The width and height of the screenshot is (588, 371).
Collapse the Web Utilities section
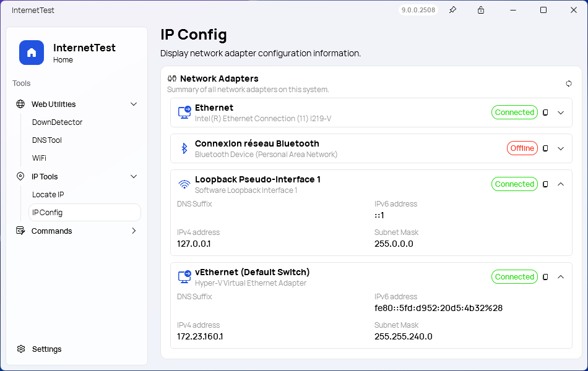pos(134,104)
